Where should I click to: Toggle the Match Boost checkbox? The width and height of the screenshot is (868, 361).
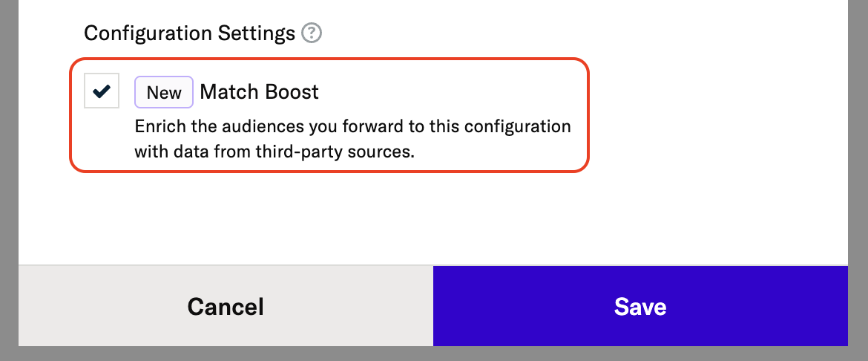tap(102, 91)
